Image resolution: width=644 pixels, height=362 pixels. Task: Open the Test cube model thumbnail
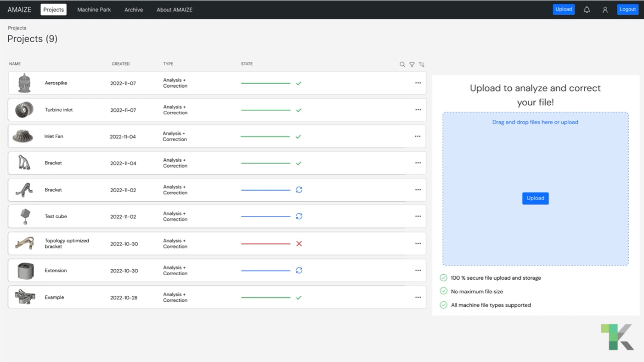[x=25, y=216]
